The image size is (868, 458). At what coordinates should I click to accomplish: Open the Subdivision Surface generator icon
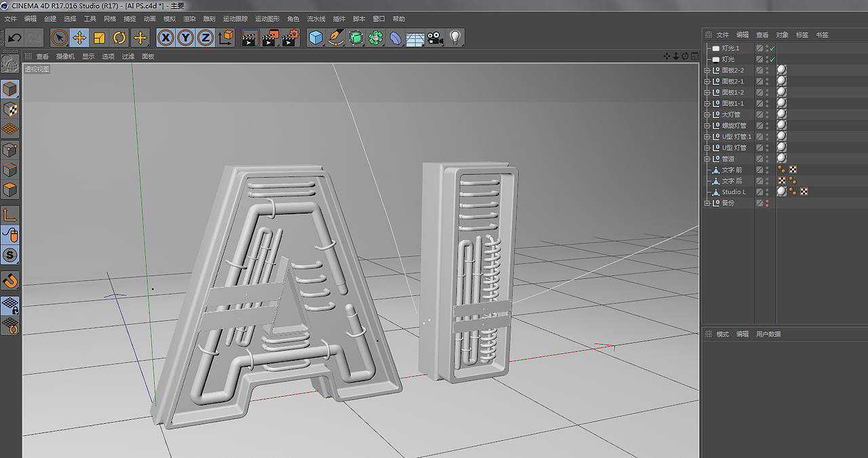(x=356, y=38)
